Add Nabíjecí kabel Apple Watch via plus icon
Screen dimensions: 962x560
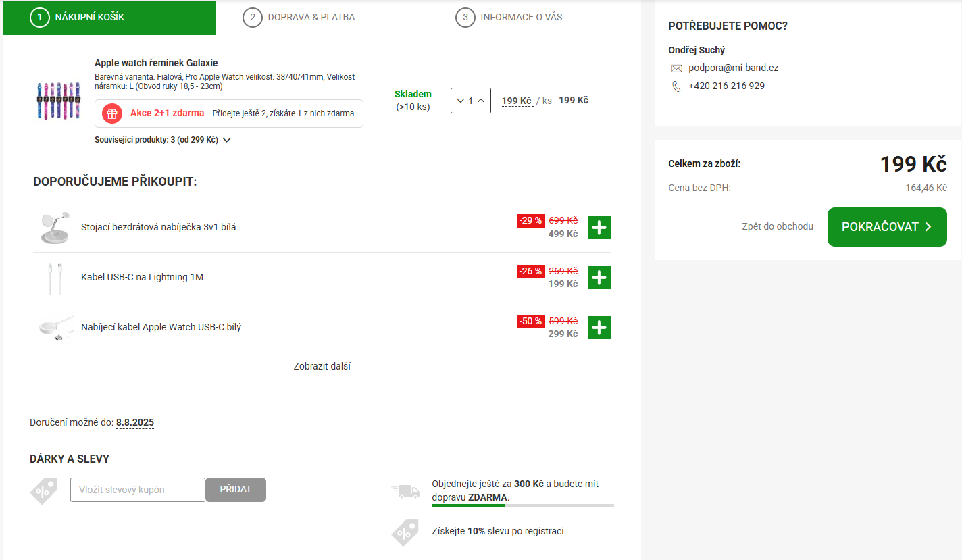tap(599, 328)
